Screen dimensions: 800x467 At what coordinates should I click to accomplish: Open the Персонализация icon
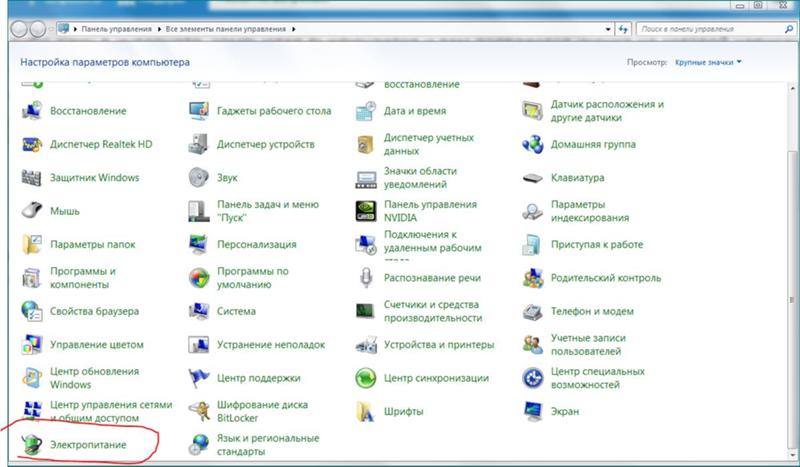(x=198, y=244)
